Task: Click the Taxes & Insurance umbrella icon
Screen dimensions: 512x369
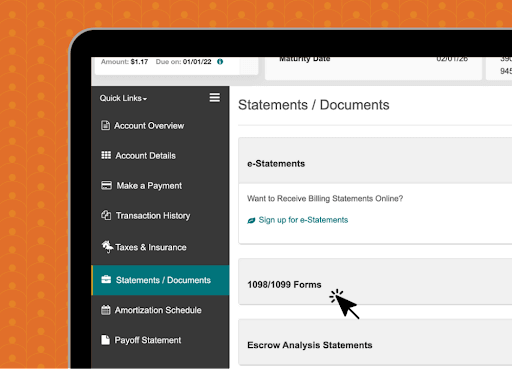Action: [107, 247]
